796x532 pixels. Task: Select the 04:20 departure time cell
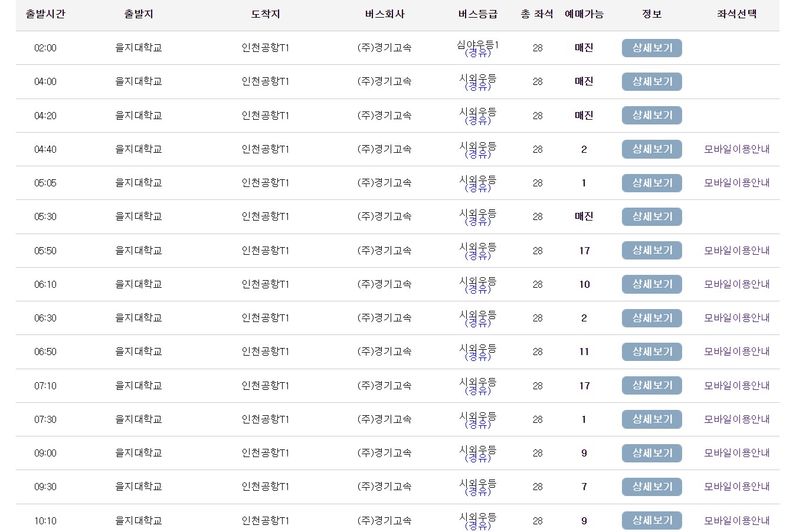click(x=45, y=116)
